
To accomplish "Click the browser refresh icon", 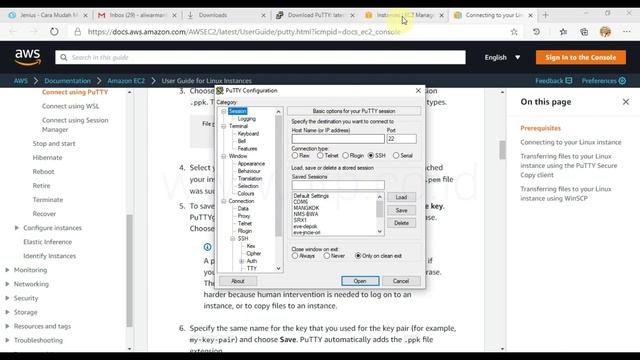I will click(54, 31).
